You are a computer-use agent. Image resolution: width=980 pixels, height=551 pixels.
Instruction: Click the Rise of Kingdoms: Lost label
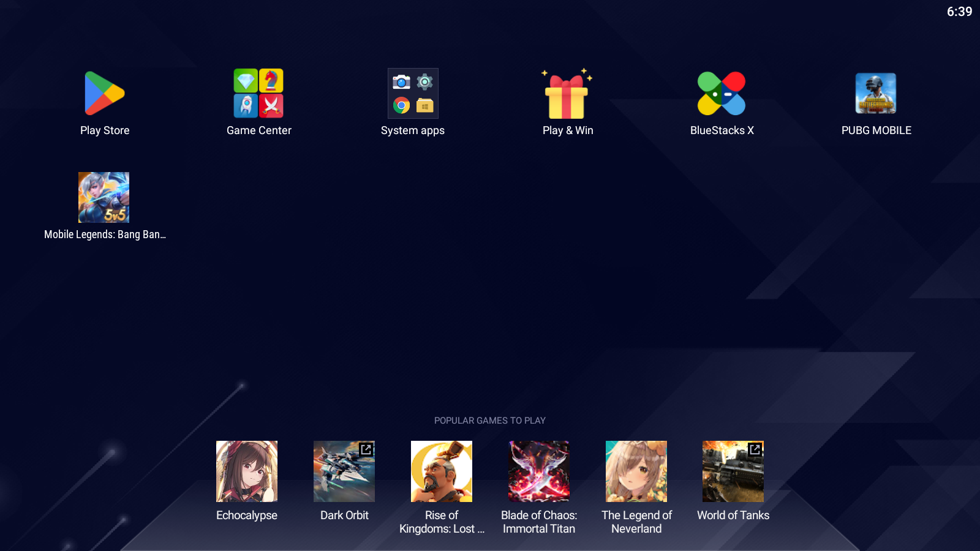coord(442,522)
